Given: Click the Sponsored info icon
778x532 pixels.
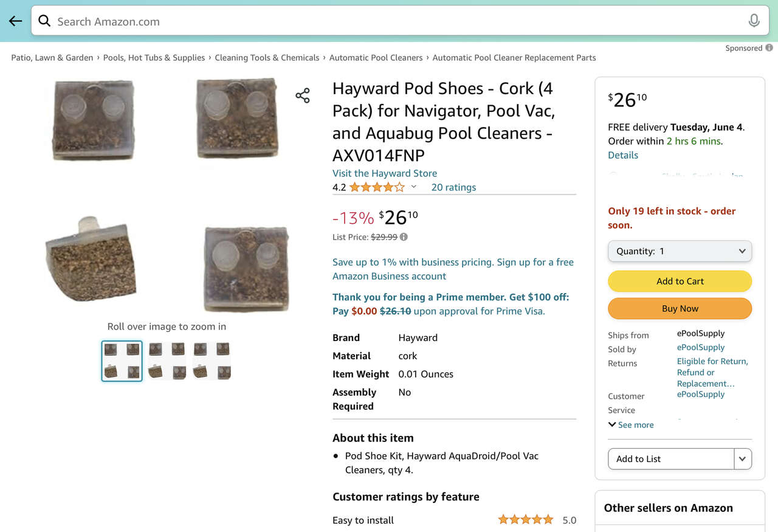Looking at the screenshot, I should coord(769,48).
